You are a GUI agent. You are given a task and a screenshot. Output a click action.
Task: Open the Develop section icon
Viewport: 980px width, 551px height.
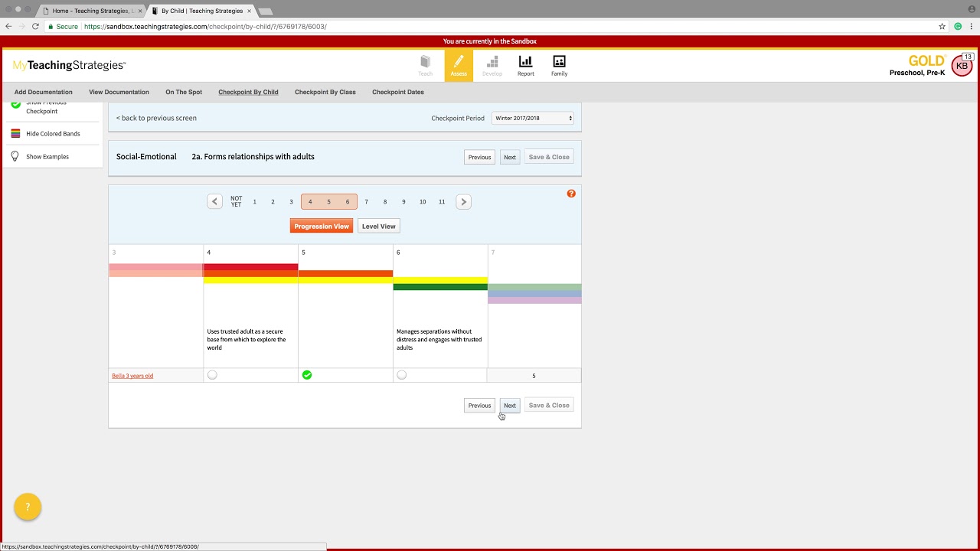coord(492,65)
